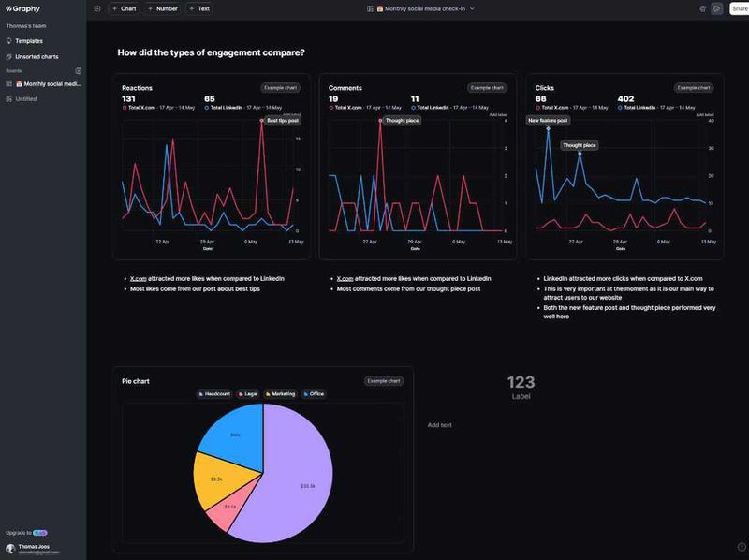The height and width of the screenshot is (560, 749).
Task: Expand the Monthly social media check-in dropdown
Action: (472, 8)
